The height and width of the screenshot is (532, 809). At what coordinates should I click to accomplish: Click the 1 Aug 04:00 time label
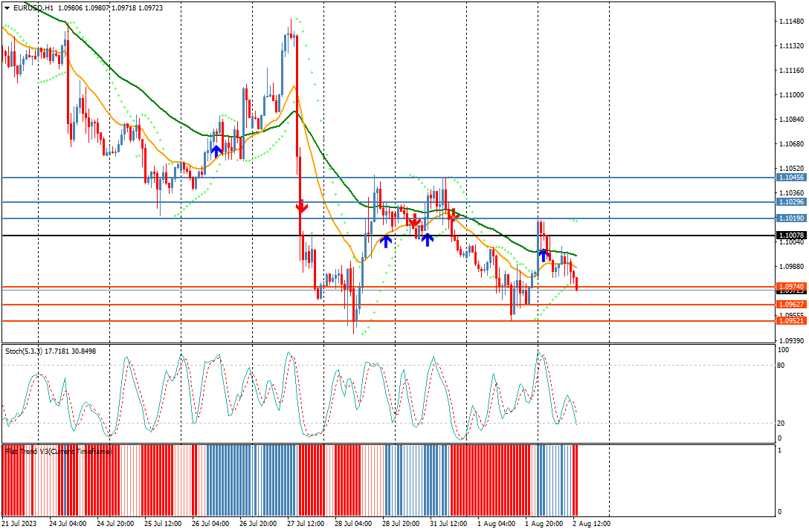pyautogui.click(x=496, y=524)
